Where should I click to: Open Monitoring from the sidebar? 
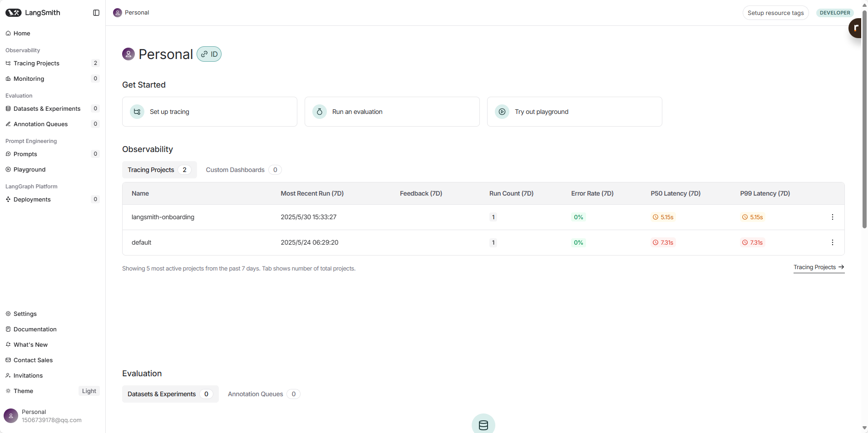(53, 79)
